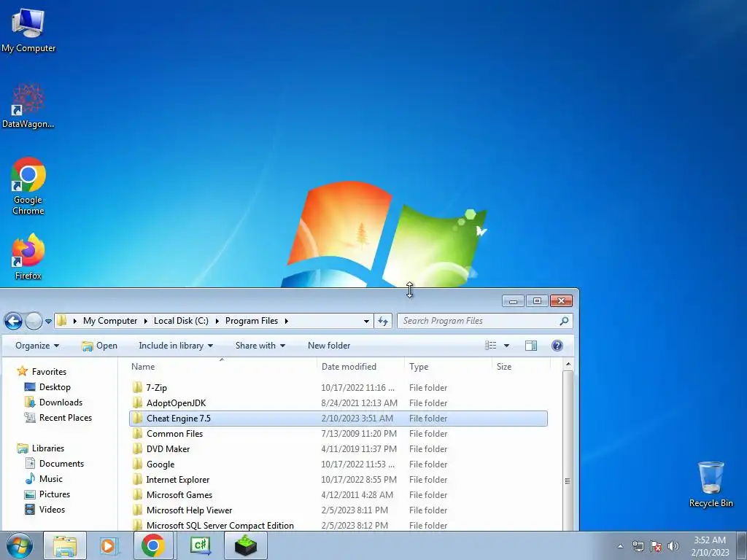Open Recent Places in Favorites
747x560 pixels.
click(x=58, y=418)
